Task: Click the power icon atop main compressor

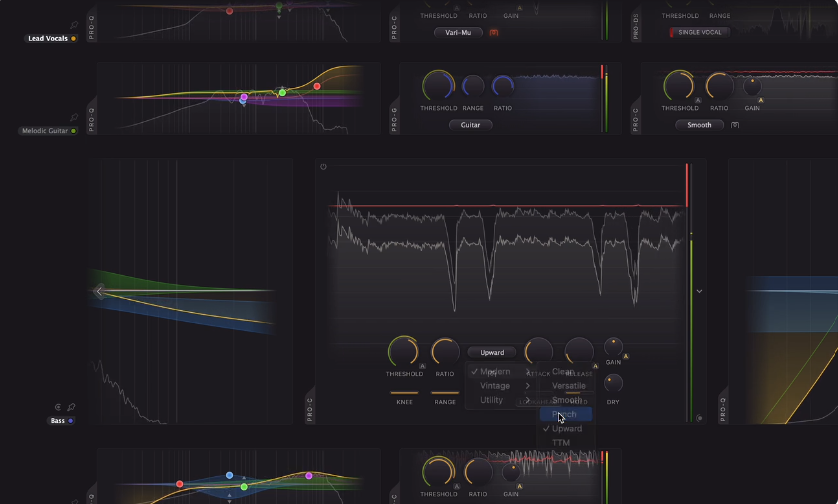Action: (x=323, y=167)
